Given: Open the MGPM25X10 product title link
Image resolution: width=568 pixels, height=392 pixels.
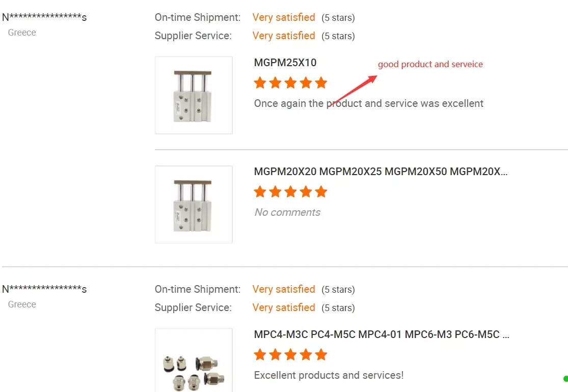Looking at the screenshot, I should [285, 63].
